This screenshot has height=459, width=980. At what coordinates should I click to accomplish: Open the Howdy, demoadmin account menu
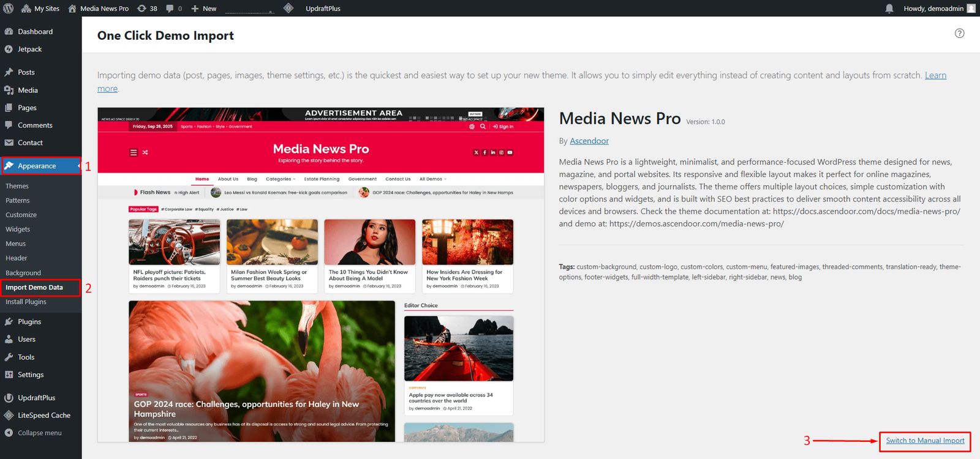[x=933, y=9]
